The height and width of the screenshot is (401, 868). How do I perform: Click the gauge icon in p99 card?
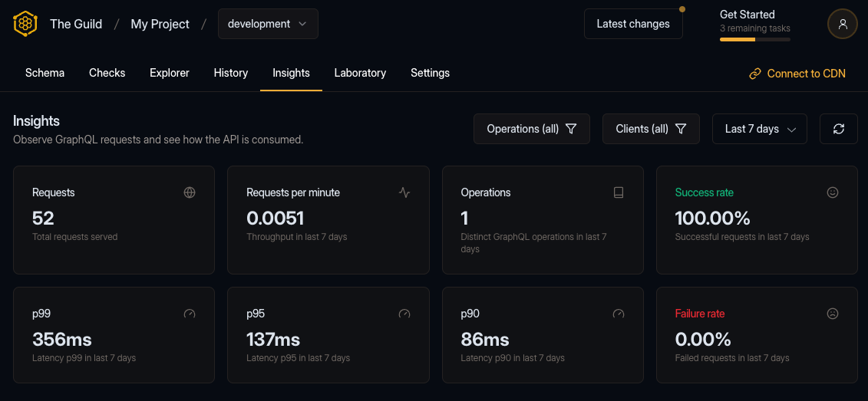(190, 314)
